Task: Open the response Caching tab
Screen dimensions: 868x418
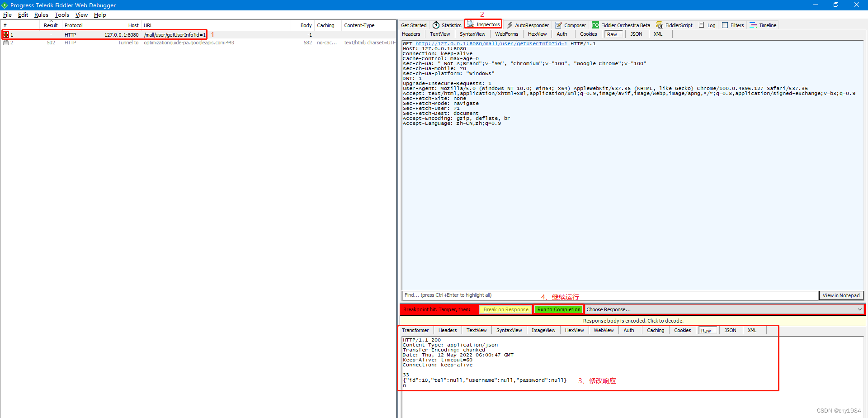Action: (x=656, y=330)
